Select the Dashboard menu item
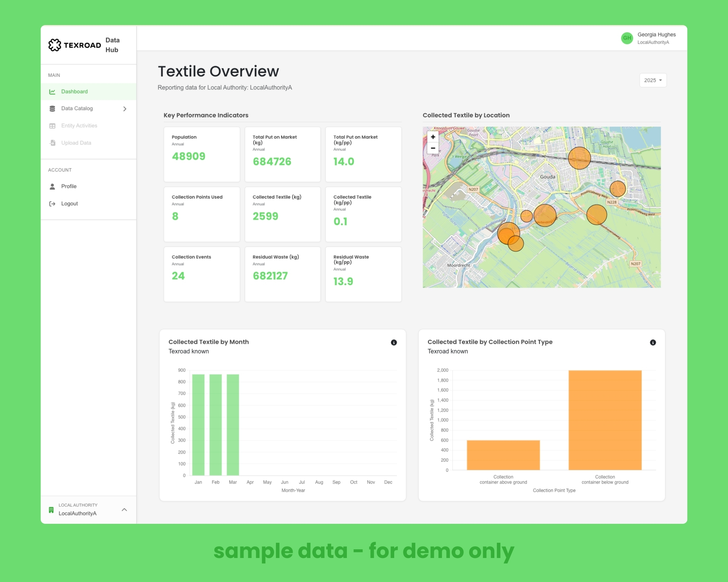Image resolution: width=728 pixels, height=582 pixels. 74,92
